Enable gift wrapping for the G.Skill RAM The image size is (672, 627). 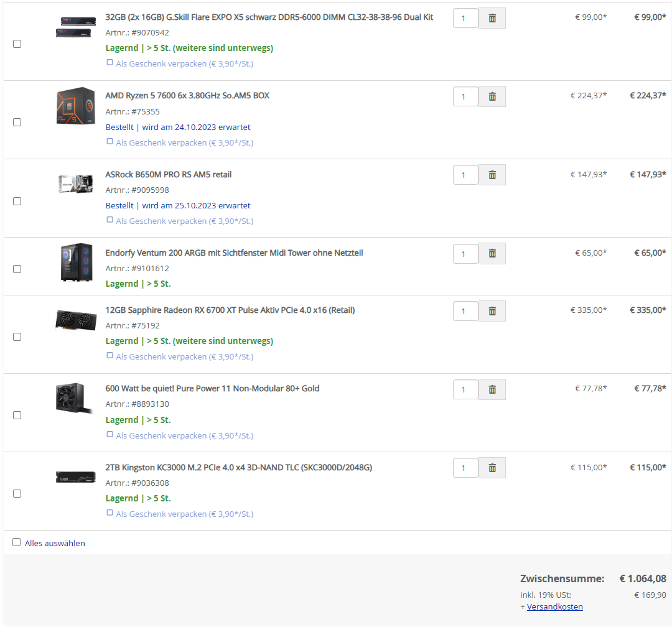pos(110,62)
